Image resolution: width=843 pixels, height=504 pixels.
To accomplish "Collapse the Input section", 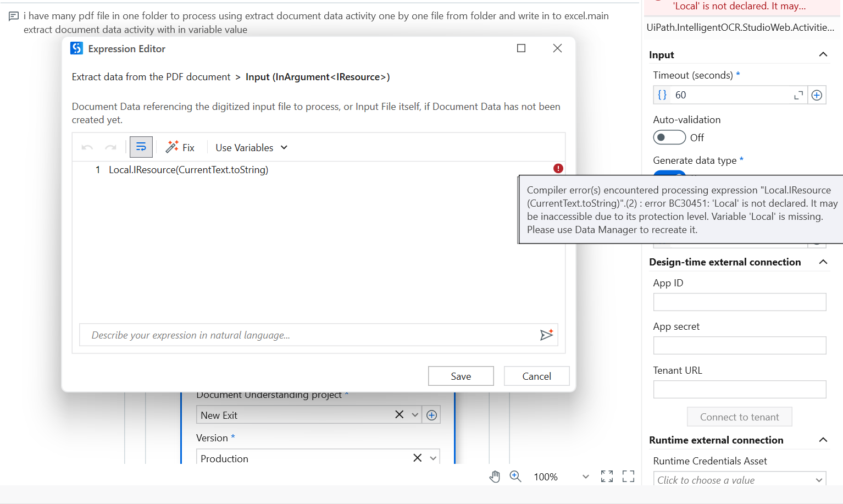I will [x=823, y=54].
